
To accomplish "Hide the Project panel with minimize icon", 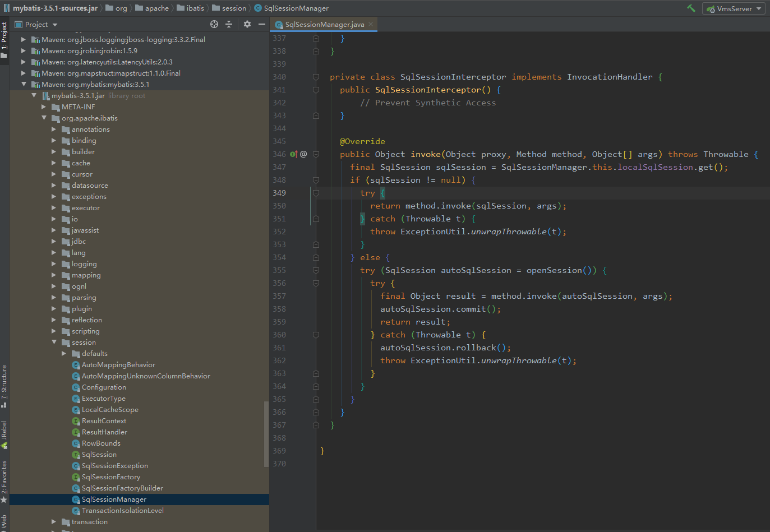I will 261,24.
